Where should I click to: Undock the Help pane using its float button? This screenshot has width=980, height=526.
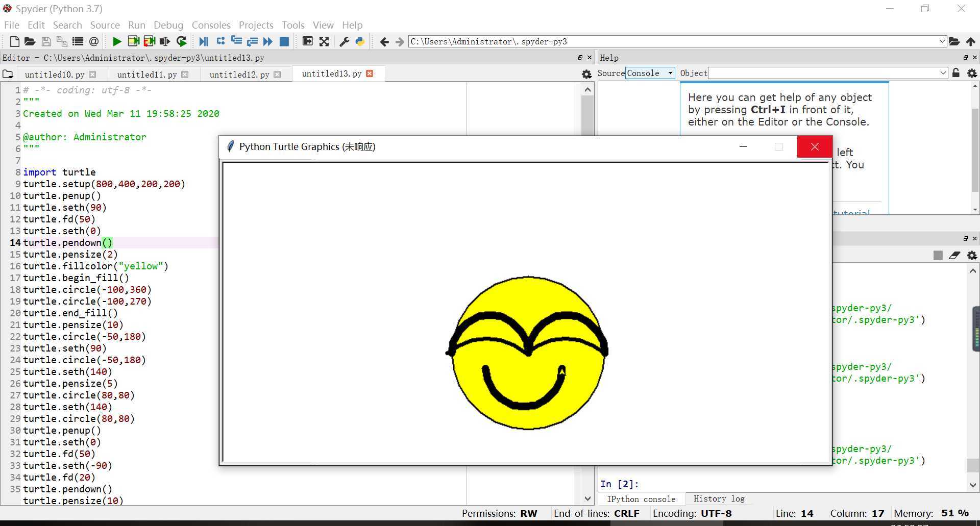click(x=965, y=58)
